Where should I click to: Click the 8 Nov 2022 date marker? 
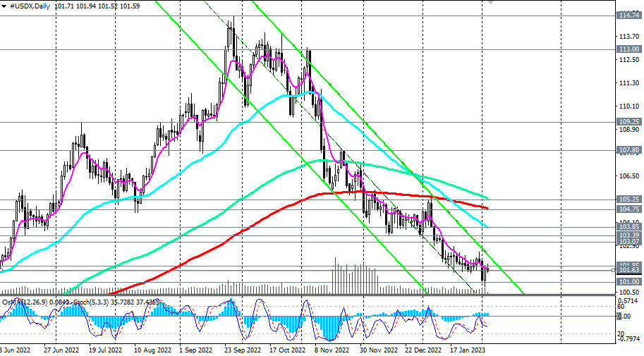tap(332, 350)
